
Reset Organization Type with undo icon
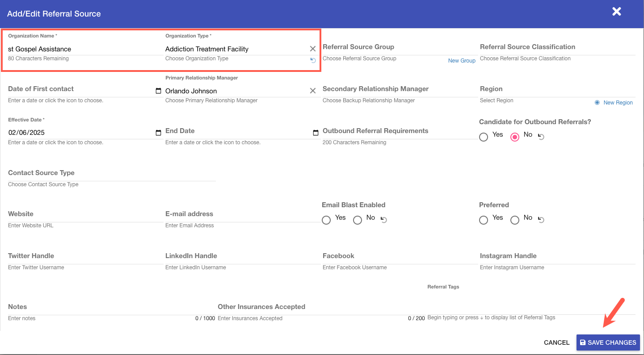pos(313,61)
